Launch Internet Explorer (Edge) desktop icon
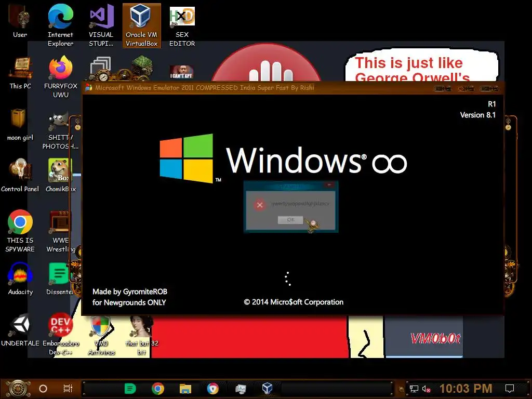 [60, 25]
